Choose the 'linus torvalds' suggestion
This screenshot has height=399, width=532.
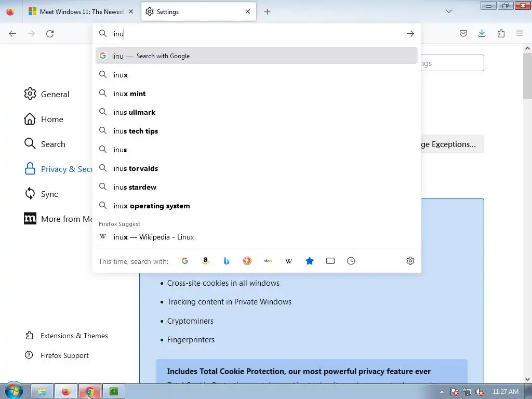pyautogui.click(x=257, y=168)
